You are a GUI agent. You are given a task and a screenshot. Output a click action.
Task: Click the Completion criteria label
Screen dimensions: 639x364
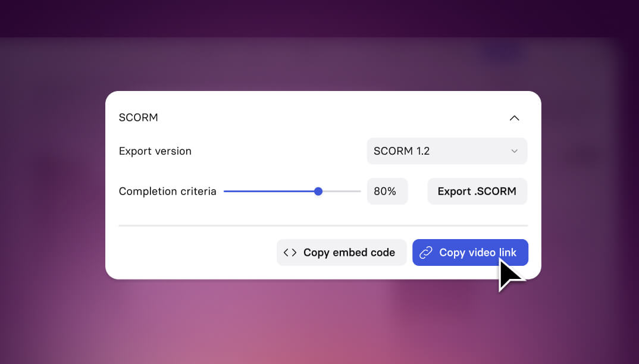pos(168,191)
